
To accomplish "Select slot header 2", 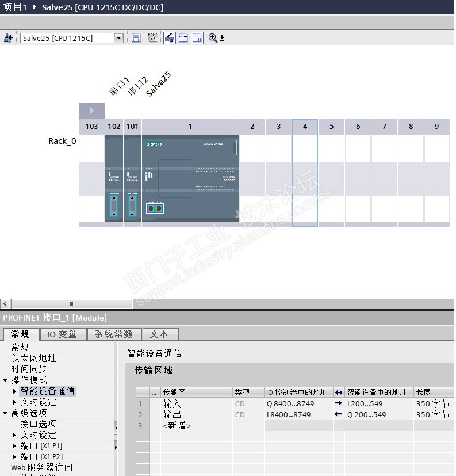I will pyautogui.click(x=252, y=127).
